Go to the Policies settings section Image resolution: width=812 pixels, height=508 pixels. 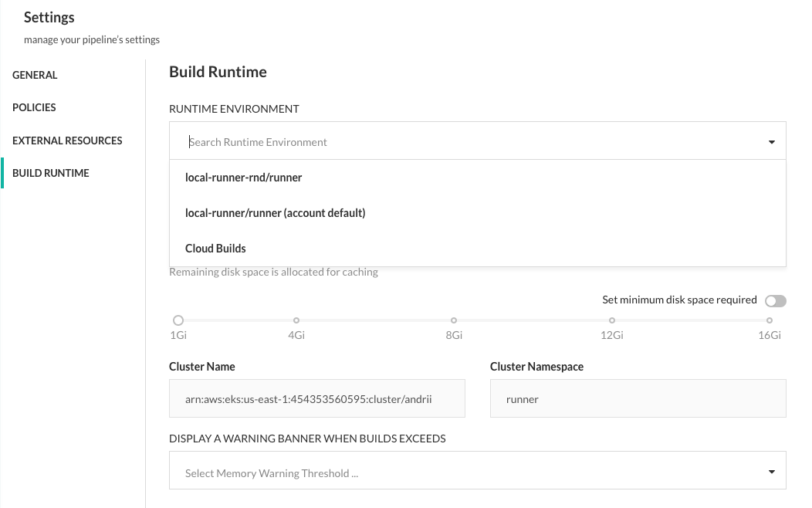[x=34, y=107]
